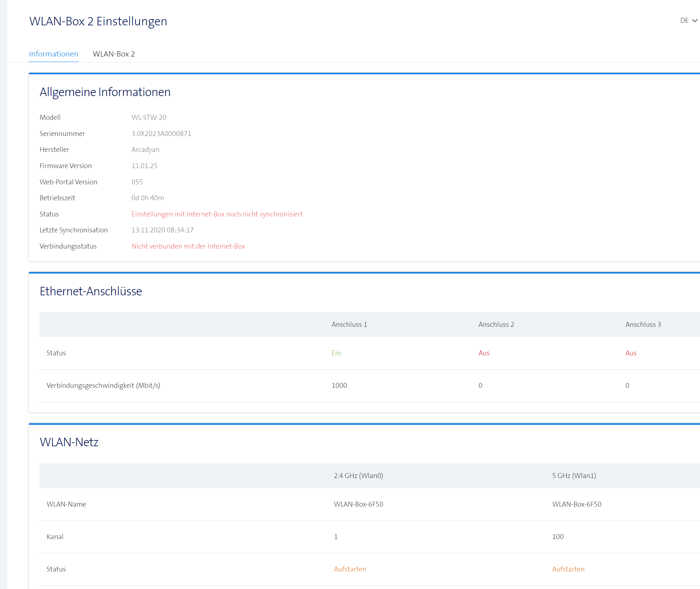Screen dimensions: 700x589
Task: Click the 2.4 GHz (Wlan0) column header
Action: point(358,475)
